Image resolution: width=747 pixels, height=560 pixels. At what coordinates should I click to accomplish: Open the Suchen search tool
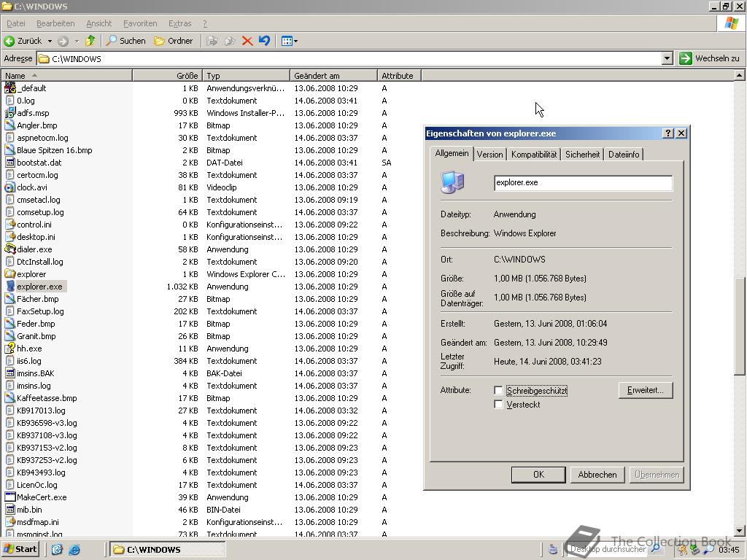pyautogui.click(x=125, y=41)
